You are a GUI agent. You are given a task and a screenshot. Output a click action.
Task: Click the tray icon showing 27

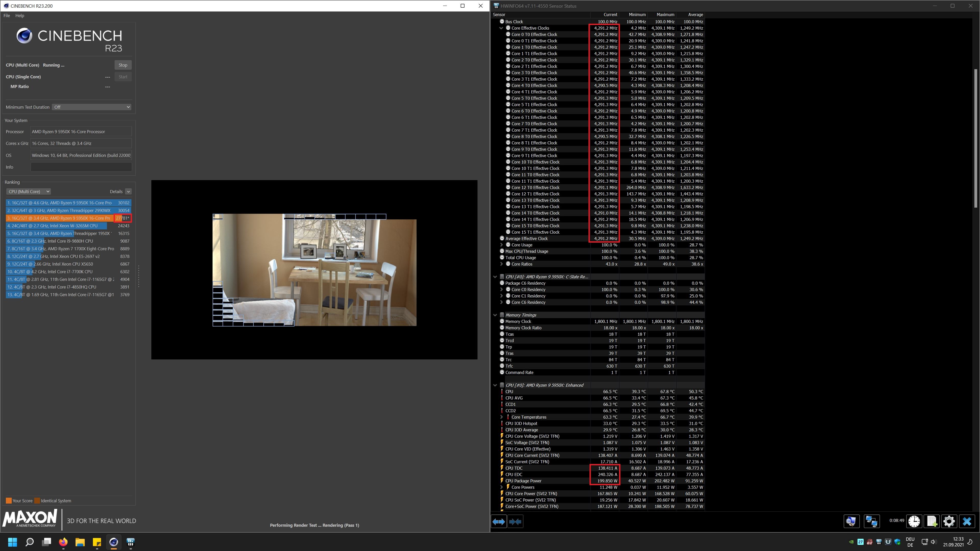coord(860,542)
